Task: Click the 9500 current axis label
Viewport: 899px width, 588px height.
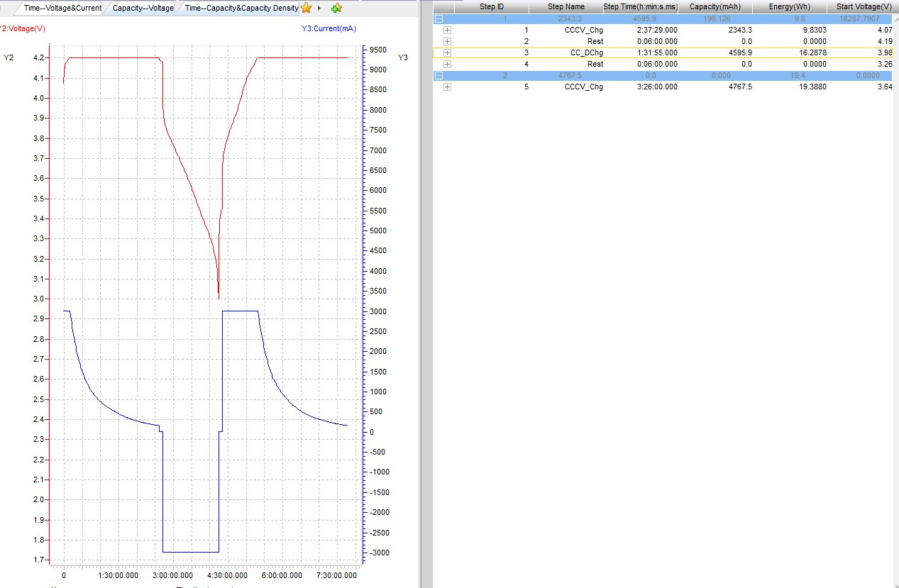Action: (380, 50)
